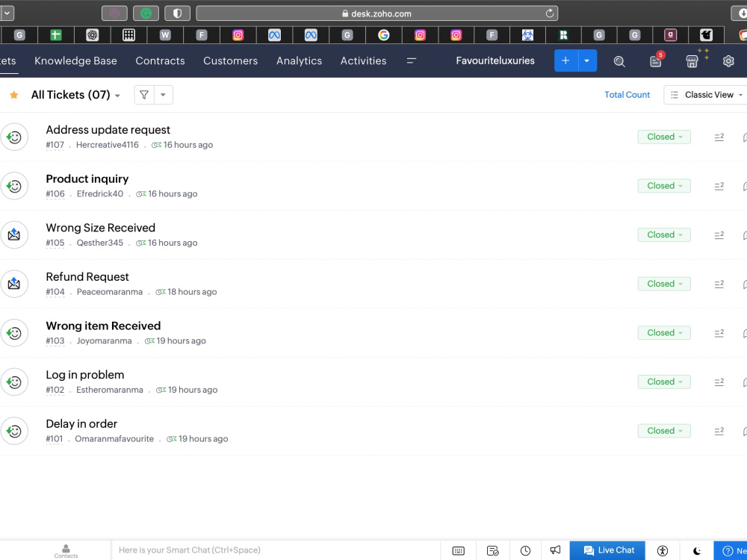Open the Refund Request ticket

pos(87,277)
